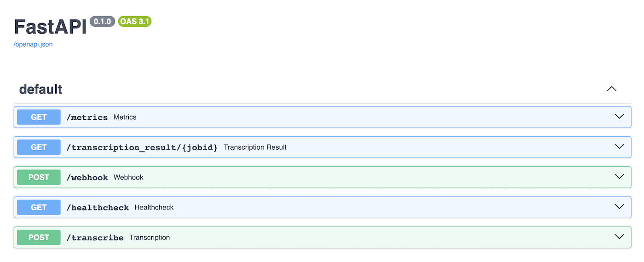Open the /openapi.json link
The height and width of the screenshot is (262, 644).
[33, 45]
